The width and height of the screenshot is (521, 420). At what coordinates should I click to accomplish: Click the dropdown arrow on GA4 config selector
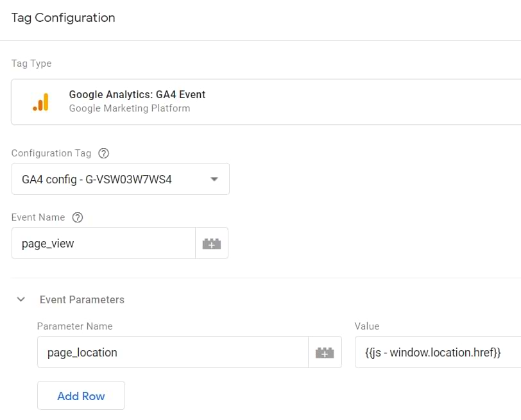pyautogui.click(x=214, y=179)
